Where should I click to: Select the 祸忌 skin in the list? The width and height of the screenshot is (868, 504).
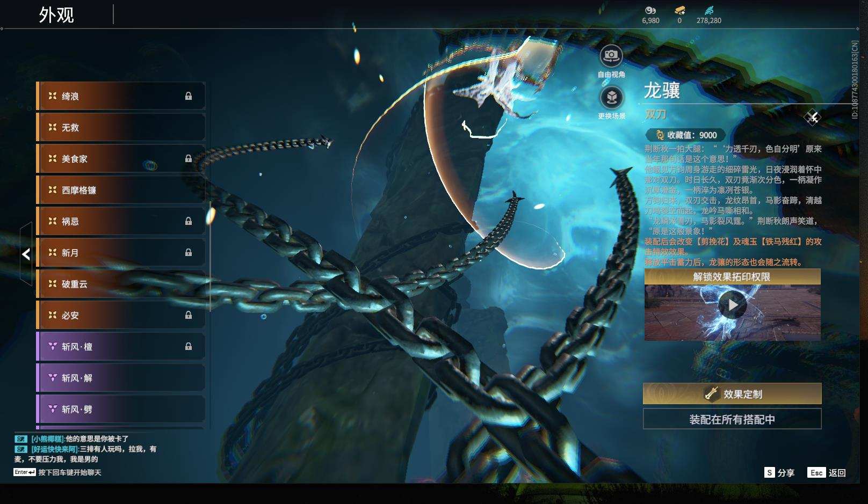click(121, 221)
